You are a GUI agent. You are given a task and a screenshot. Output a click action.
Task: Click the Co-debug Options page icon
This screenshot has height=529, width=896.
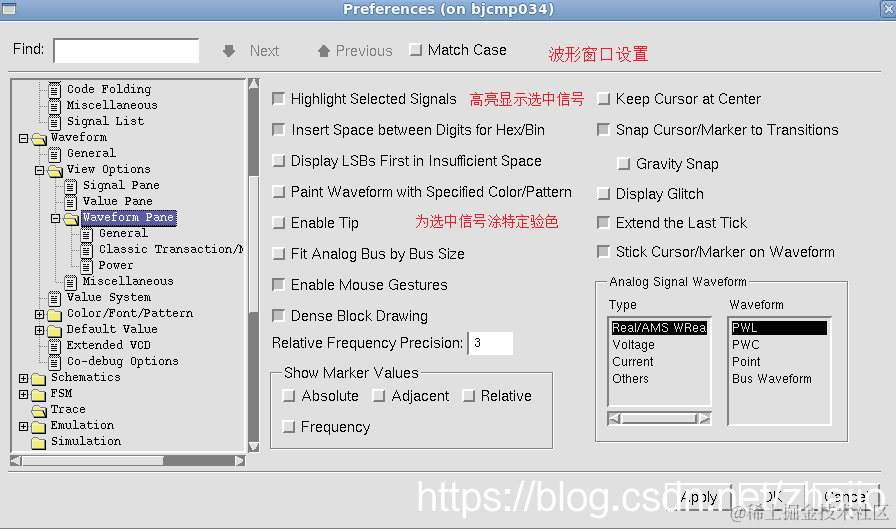pyautogui.click(x=55, y=362)
